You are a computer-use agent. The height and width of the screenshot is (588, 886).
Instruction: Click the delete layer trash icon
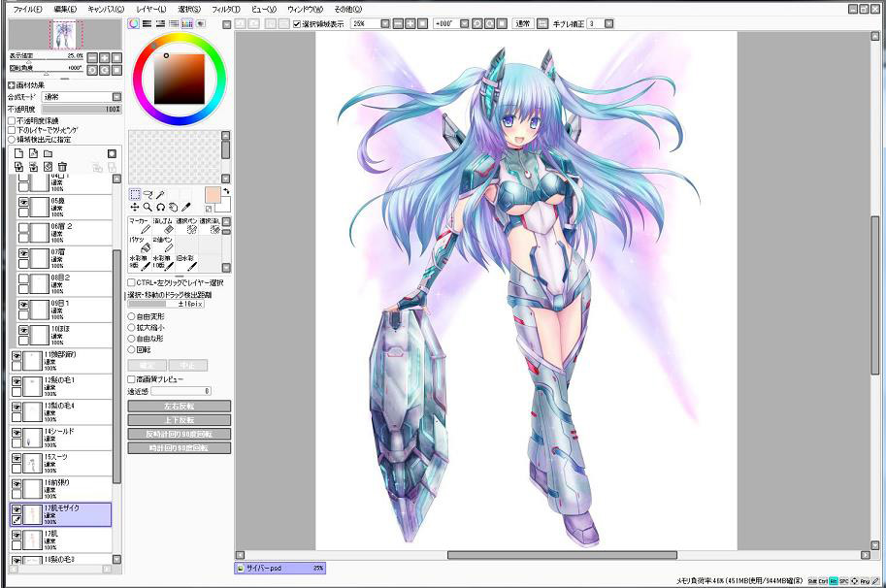[62, 167]
